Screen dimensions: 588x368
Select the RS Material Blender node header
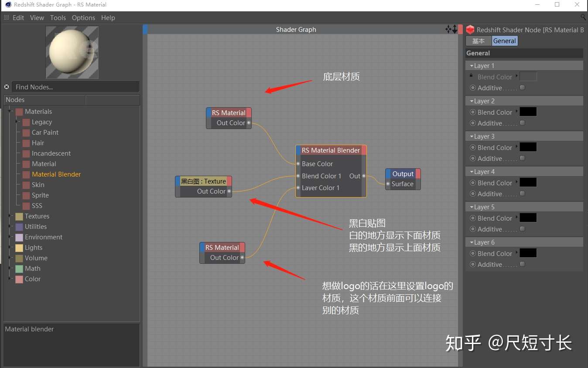(x=331, y=150)
